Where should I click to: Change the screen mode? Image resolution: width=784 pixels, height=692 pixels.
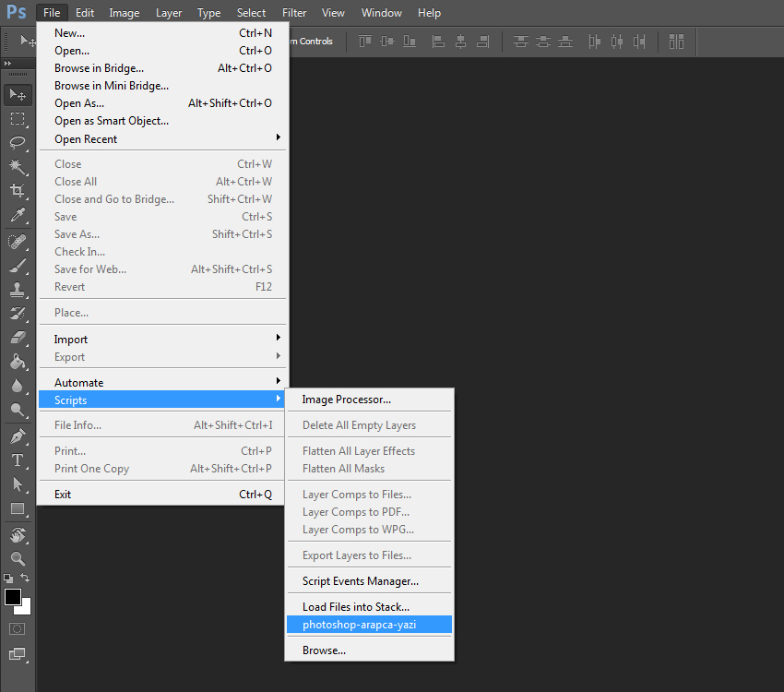(17, 653)
